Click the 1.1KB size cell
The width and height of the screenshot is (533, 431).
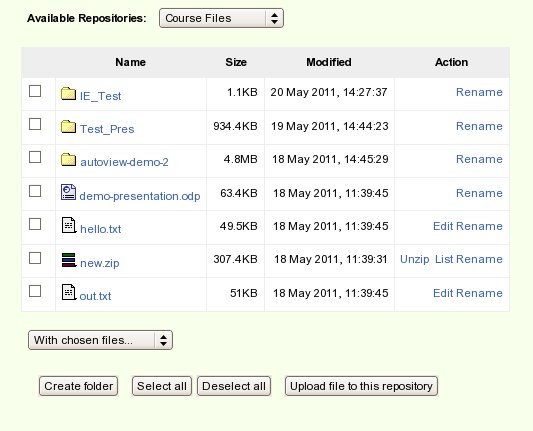242,92
